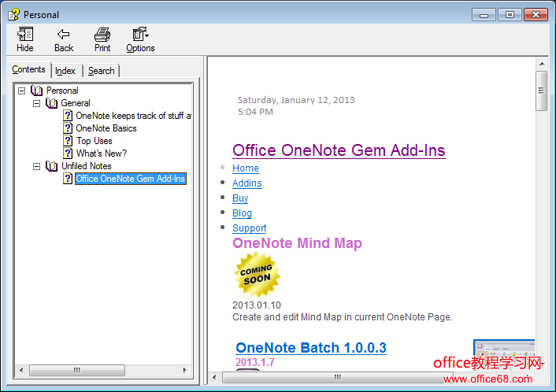This screenshot has height=392, width=556.
Task: Click the tree pane's left scroll arrow
Action: pyautogui.click(x=21, y=371)
